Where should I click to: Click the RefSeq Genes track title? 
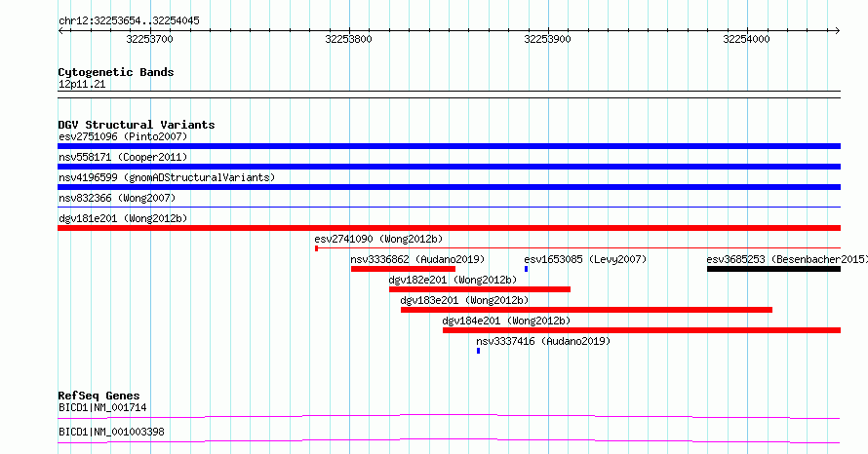point(99,396)
